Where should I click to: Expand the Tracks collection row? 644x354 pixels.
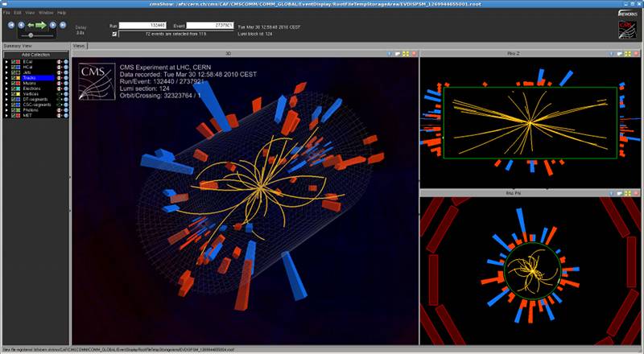click(x=6, y=78)
